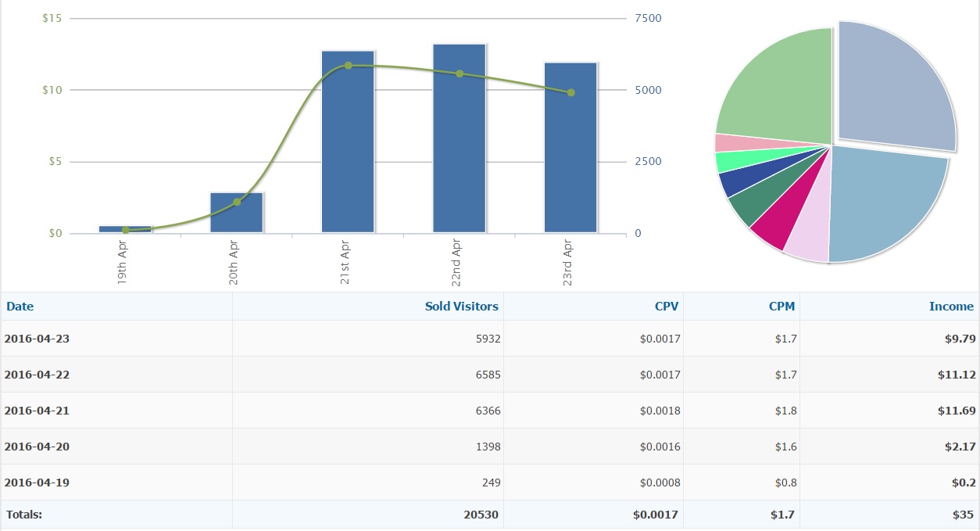This screenshot has width=980, height=531.
Task: Sort table by the Income column header
Action: [x=951, y=307]
